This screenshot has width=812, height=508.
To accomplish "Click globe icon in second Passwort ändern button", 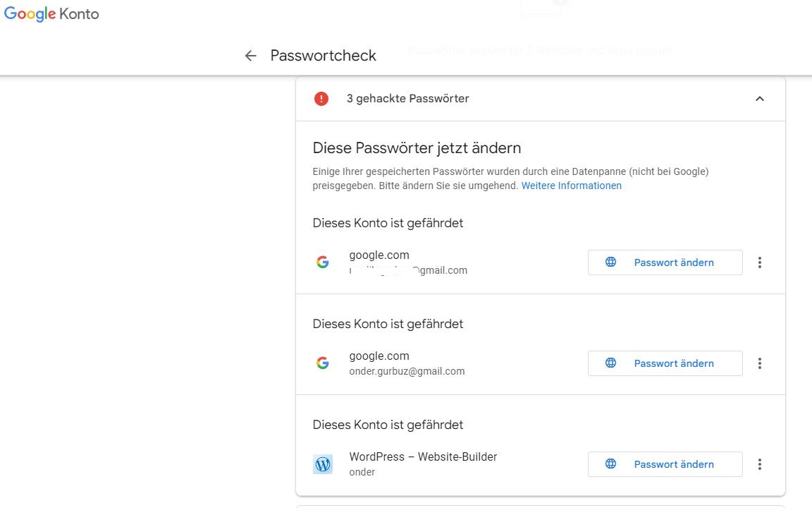I will (x=611, y=363).
